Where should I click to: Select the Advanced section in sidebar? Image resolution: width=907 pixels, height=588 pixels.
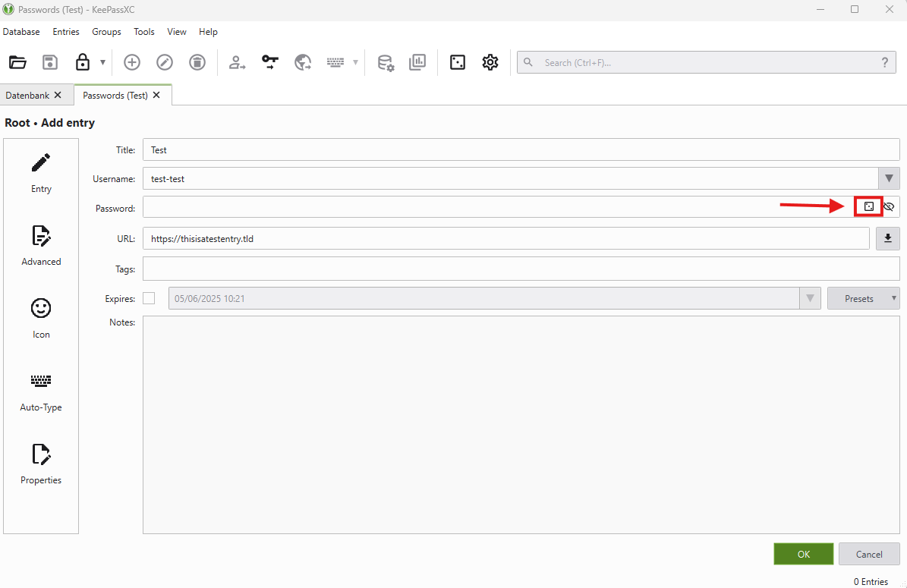coord(41,246)
